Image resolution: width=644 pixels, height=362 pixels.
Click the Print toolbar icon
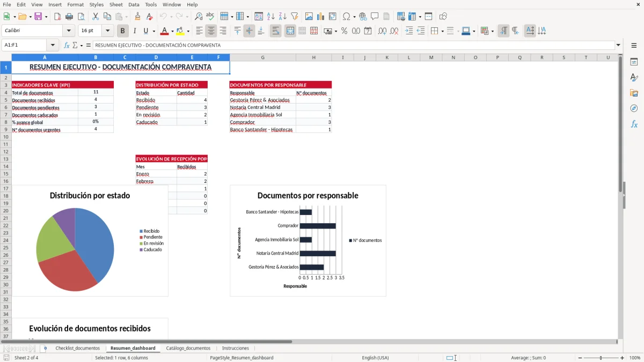(69, 17)
